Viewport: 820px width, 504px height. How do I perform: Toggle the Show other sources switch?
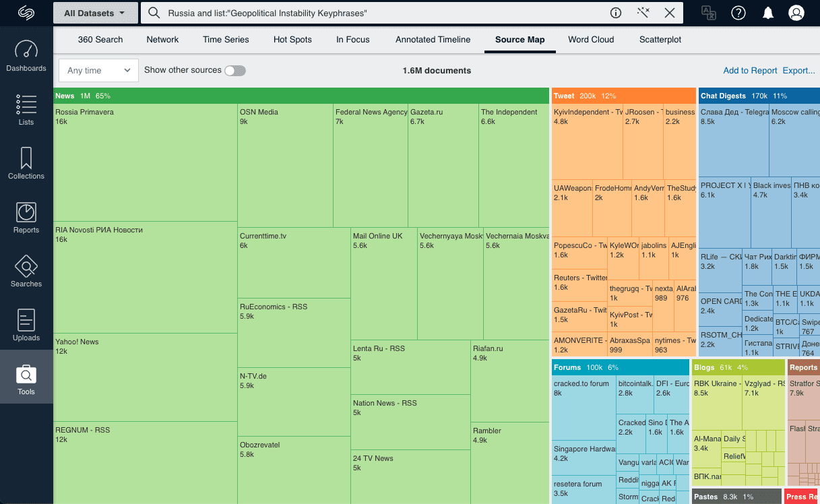coord(235,71)
